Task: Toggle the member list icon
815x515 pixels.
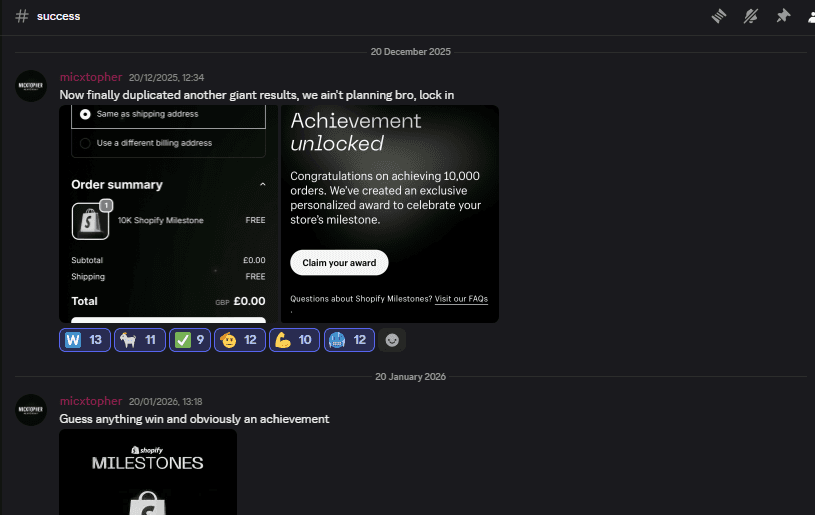Action: (811, 17)
